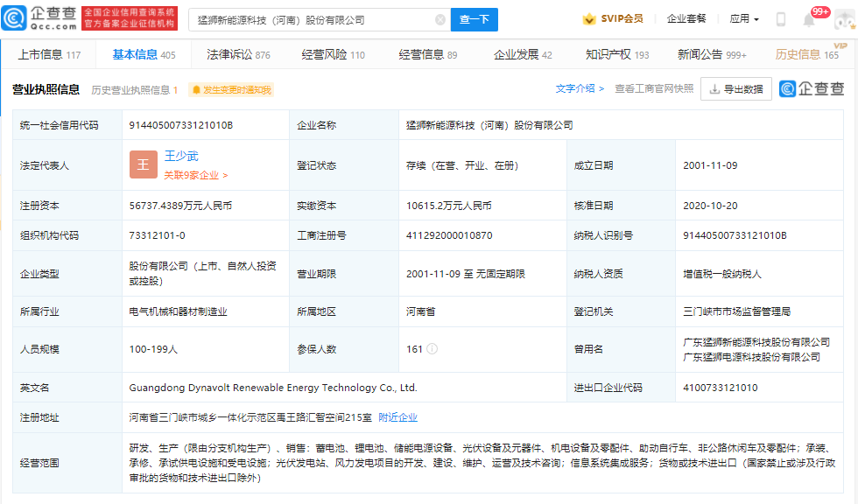Select 三门峡市市场监督管理局 cell
Screen dimensions: 858x504
tap(736, 311)
